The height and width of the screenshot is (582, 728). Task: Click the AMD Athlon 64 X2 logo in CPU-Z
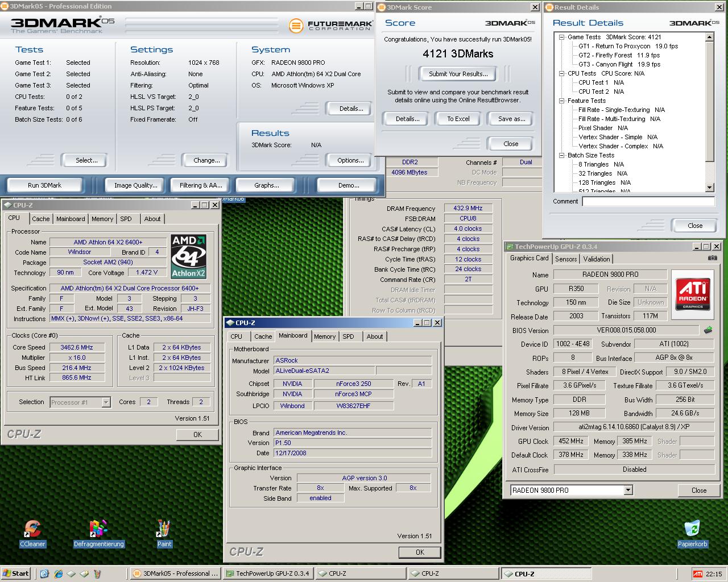pos(188,256)
